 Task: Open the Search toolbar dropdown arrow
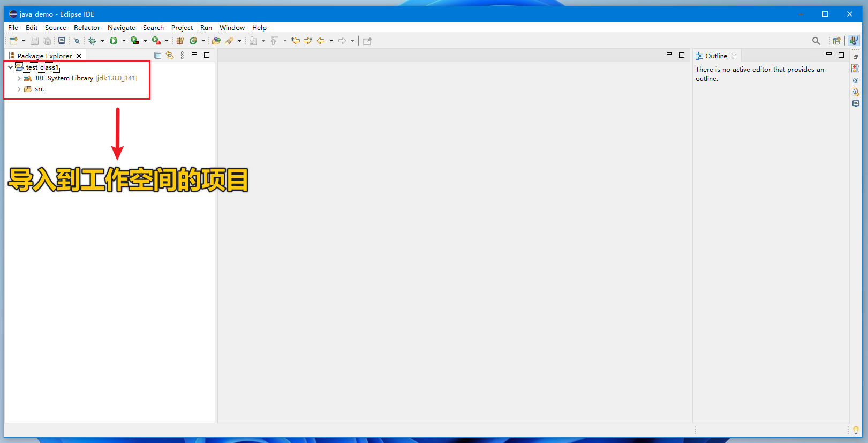coord(239,41)
